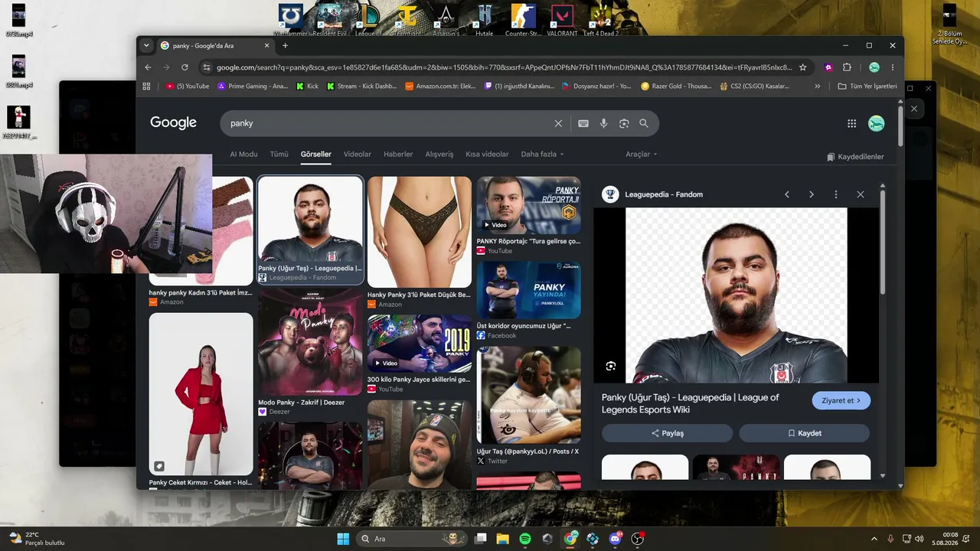The height and width of the screenshot is (551, 980).
Task: Click the taskbar Ara search box
Action: coord(413,539)
